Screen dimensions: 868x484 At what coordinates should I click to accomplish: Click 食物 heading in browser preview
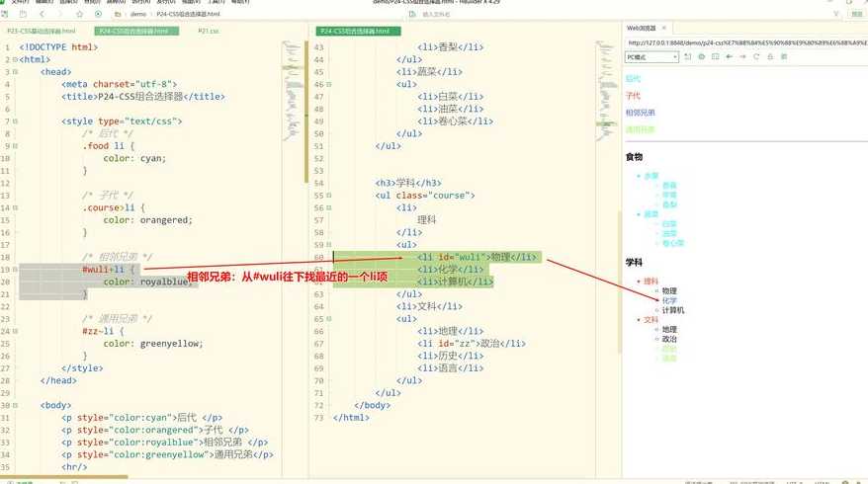634,157
